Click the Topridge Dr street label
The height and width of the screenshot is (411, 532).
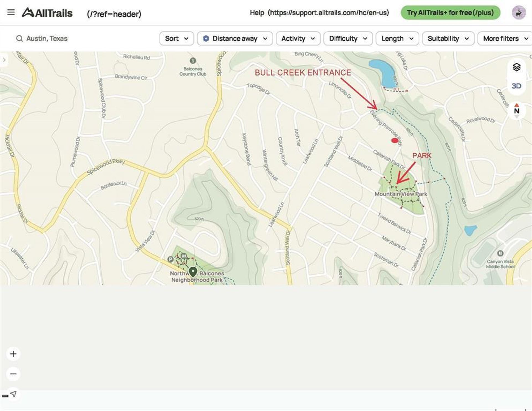[x=258, y=89]
